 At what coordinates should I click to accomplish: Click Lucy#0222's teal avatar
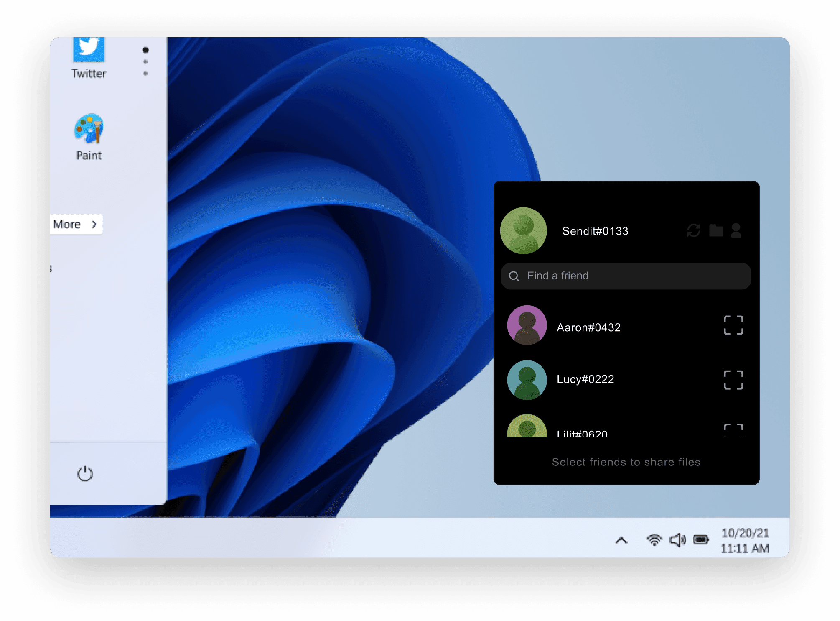[527, 380]
